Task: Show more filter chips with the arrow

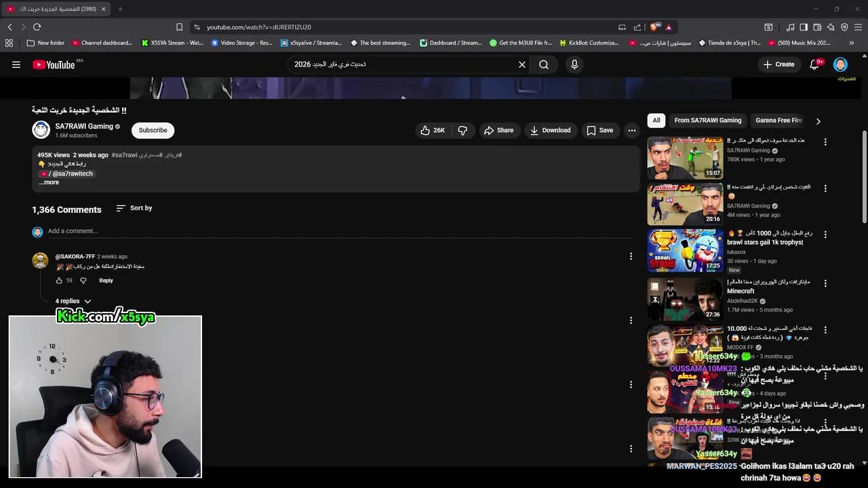Action: 818,121
